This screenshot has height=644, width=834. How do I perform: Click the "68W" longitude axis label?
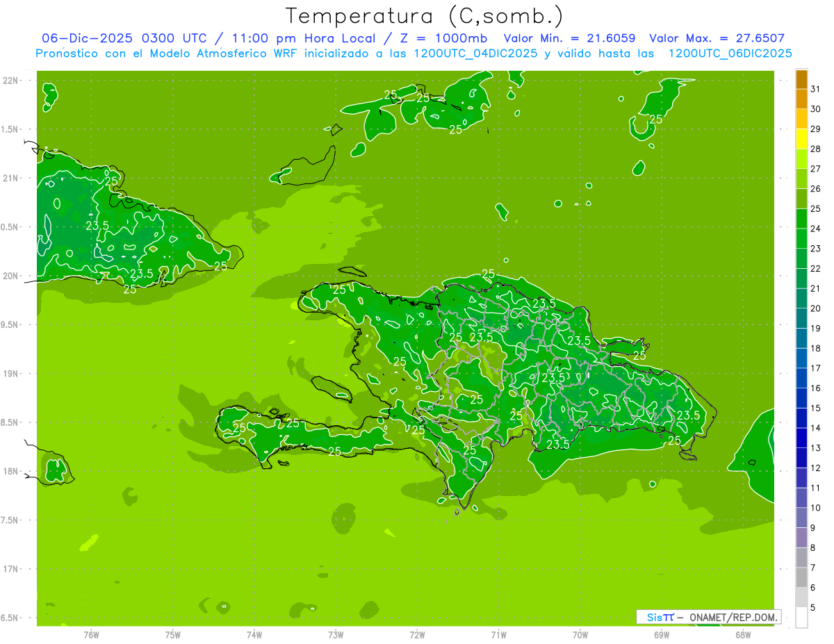pyautogui.click(x=742, y=634)
